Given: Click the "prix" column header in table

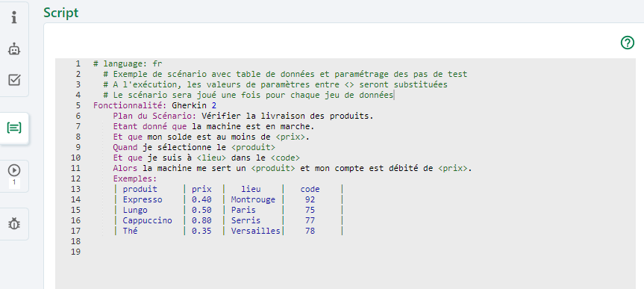Looking at the screenshot, I should (201, 189).
